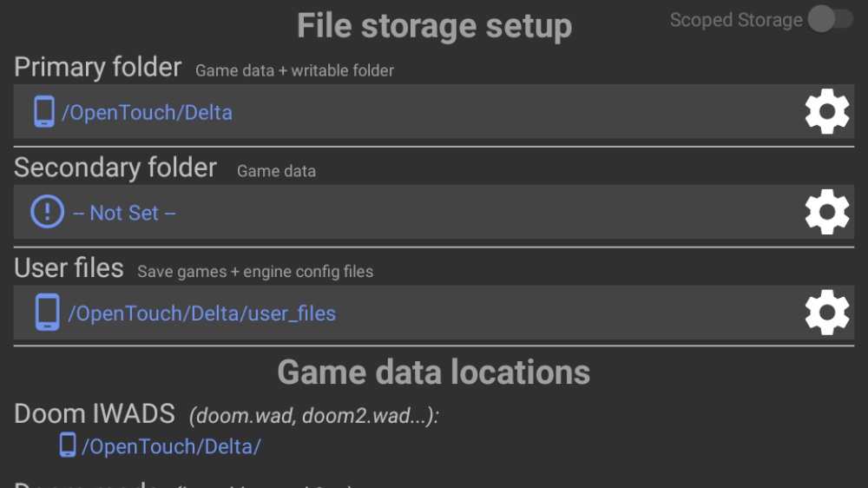
Task: Open User files settings gear
Action: 826,313
